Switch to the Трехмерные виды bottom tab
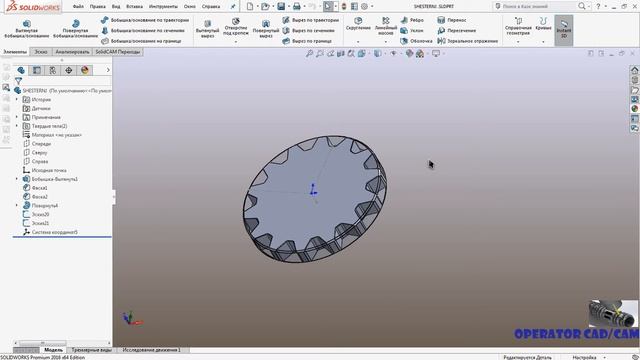 coord(91,350)
